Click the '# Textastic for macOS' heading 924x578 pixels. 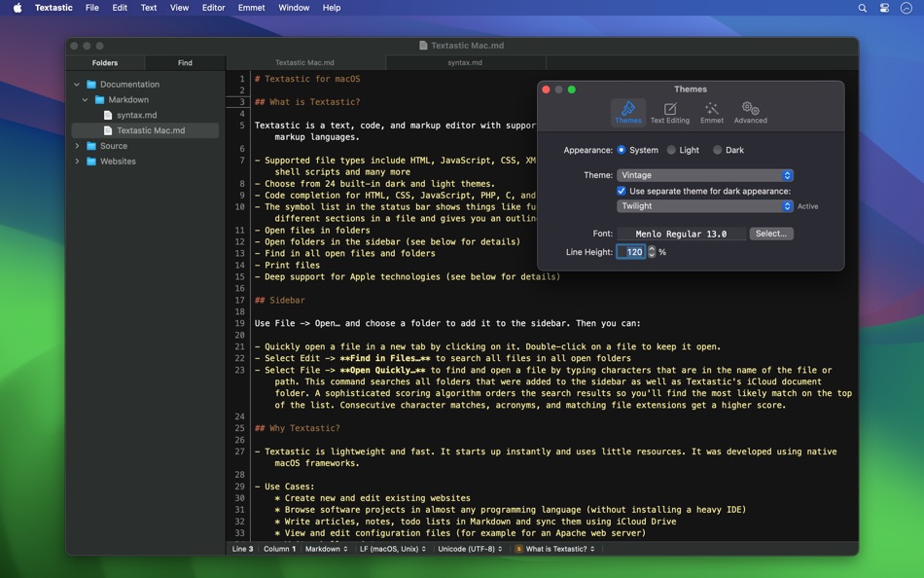307,79
